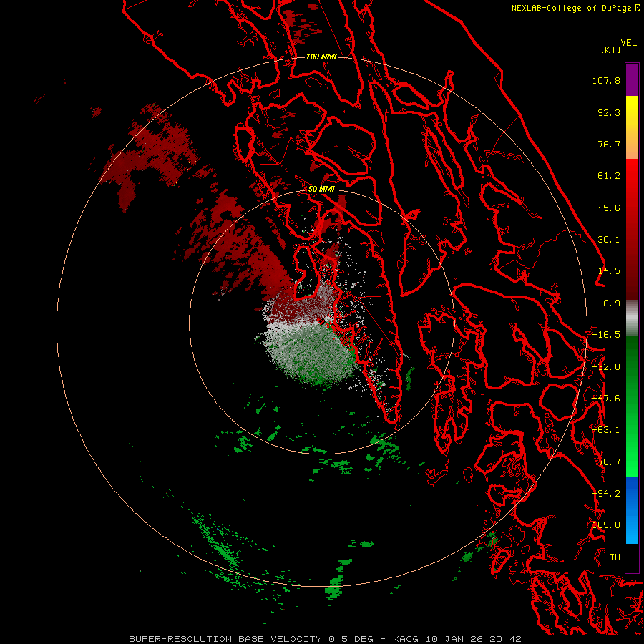Select the -32.0 velocity scale value

coord(606,367)
